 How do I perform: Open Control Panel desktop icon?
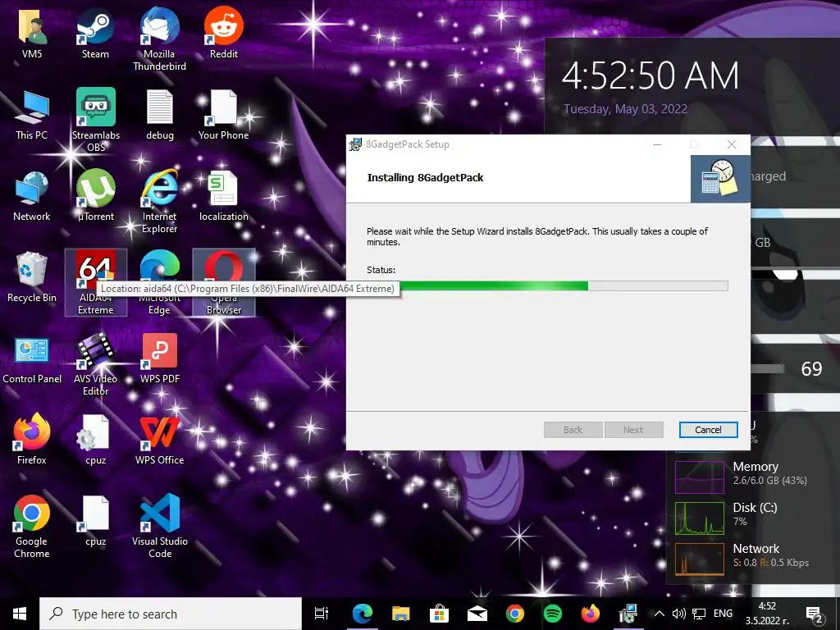pos(32,359)
